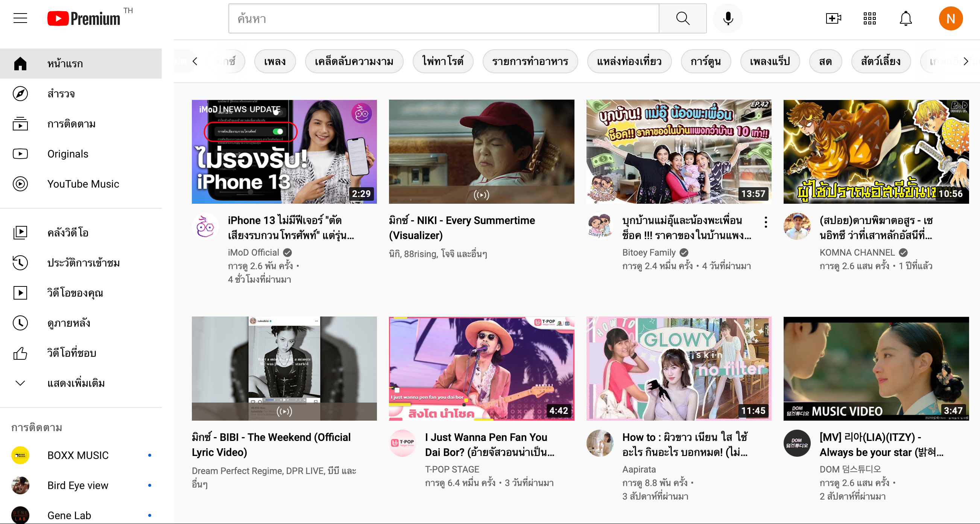This screenshot has height=524, width=980.
Task: Open the hamburger guide menu
Action: click(20, 18)
